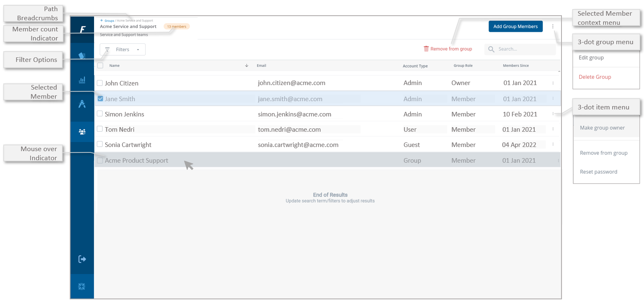Uncheck the Jane Smith checkbox
The width and height of the screenshot is (644, 301).
tap(100, 99)
